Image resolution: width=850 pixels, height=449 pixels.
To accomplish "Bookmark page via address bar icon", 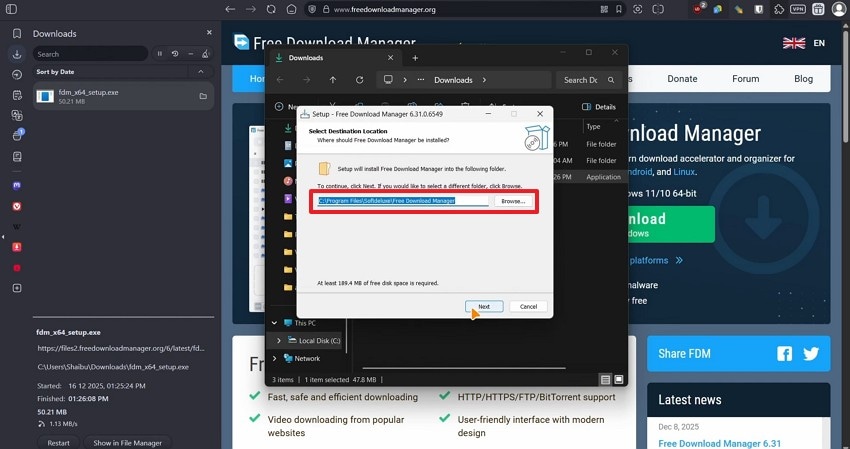I will 619,9.
